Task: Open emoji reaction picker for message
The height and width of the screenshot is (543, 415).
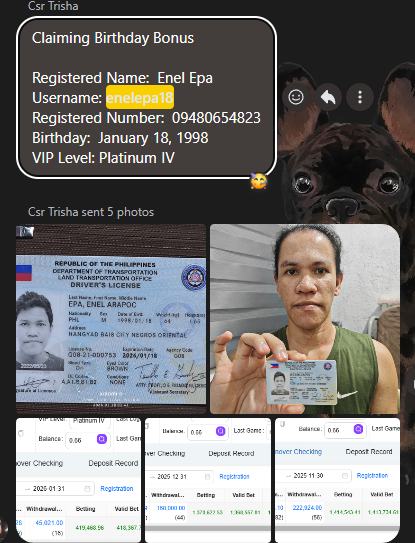Action: click(296, 97)
